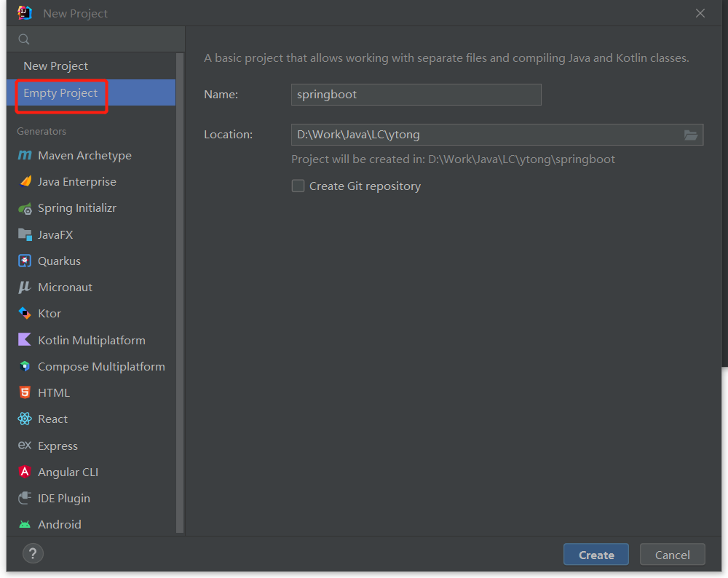Click the Micronaut mu icon
728x578 pixels.
[25, 288]
